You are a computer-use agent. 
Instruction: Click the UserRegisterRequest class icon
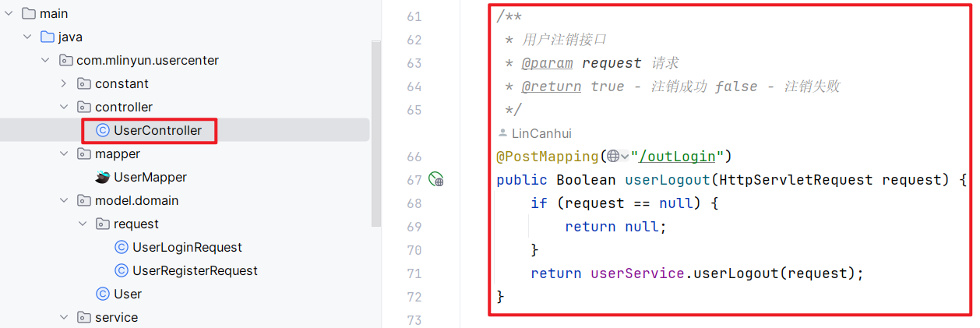click(x=121, y=270)
